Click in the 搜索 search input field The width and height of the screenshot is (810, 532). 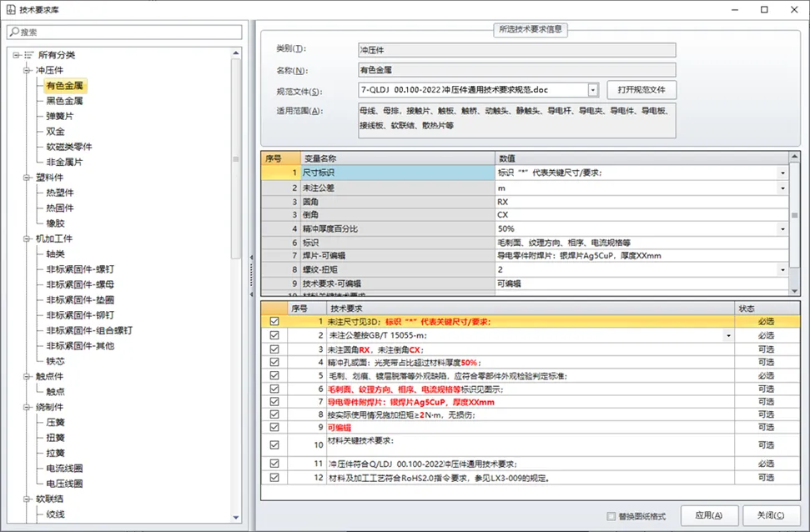coord(125,32)
